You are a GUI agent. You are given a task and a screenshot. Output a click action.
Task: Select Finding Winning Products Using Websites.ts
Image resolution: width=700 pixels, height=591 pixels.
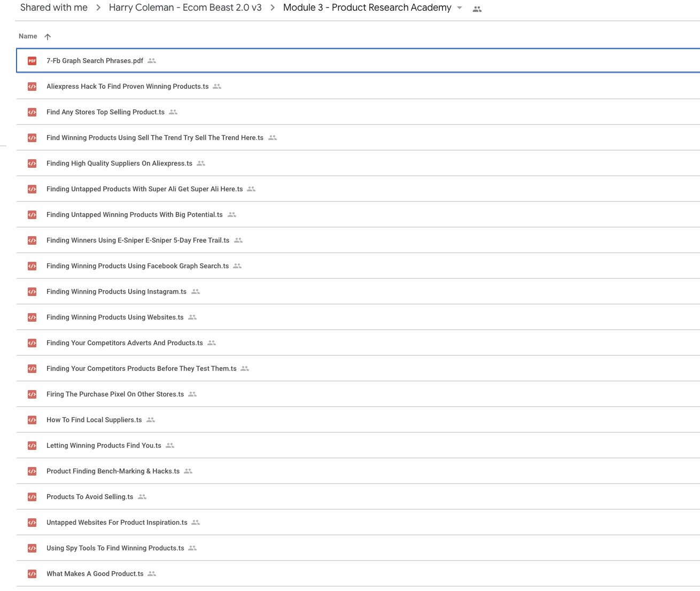[x=358, y=317]
